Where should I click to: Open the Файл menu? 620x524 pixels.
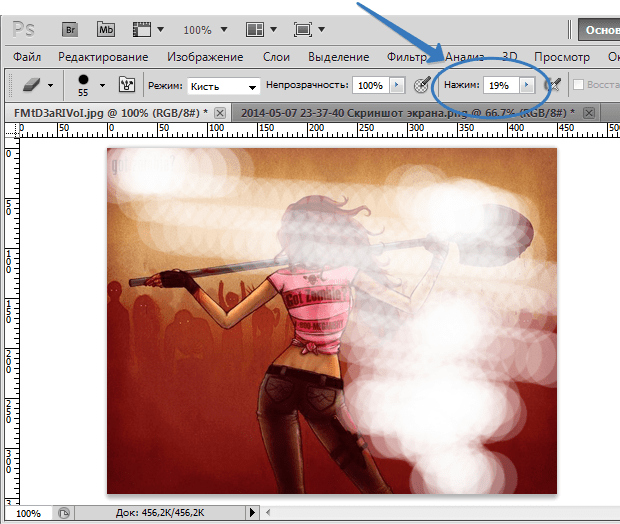(27, 57)
